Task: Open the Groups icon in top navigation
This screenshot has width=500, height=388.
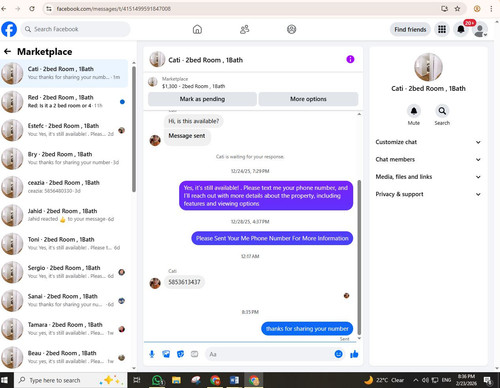Action: tap(292, 29)
